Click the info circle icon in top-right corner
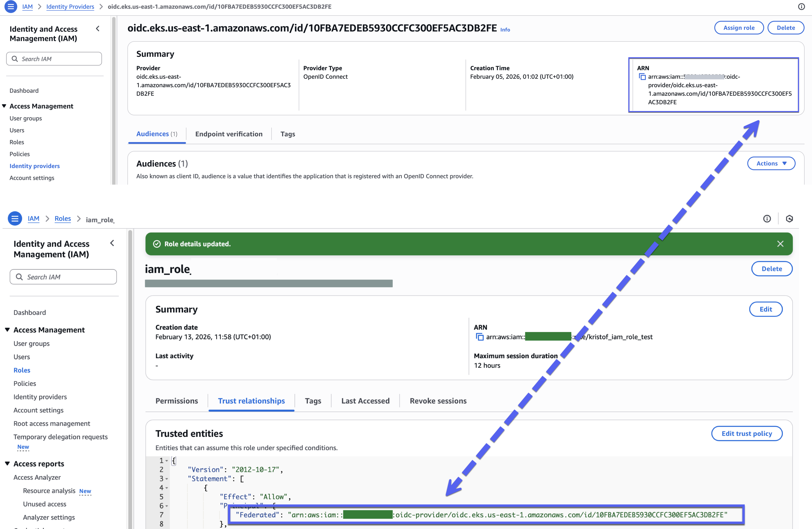The image size is (812, 529). (801, 6)
